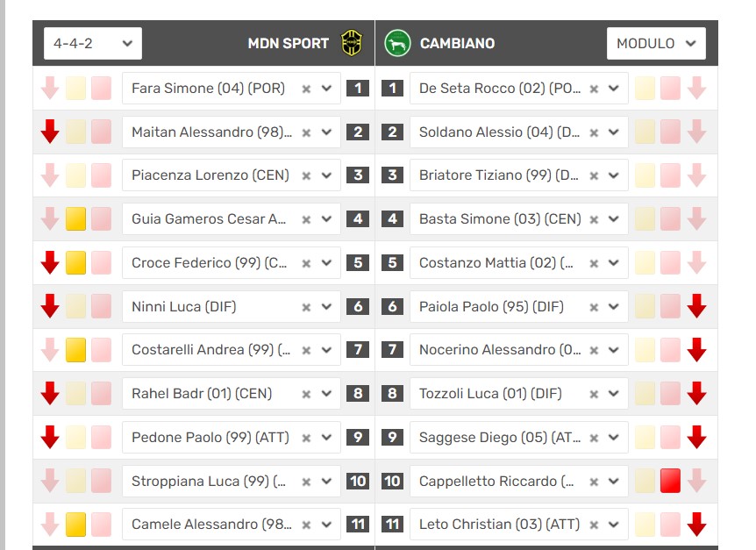Open the 4-4-2 formation dropdown

(93, 43)
